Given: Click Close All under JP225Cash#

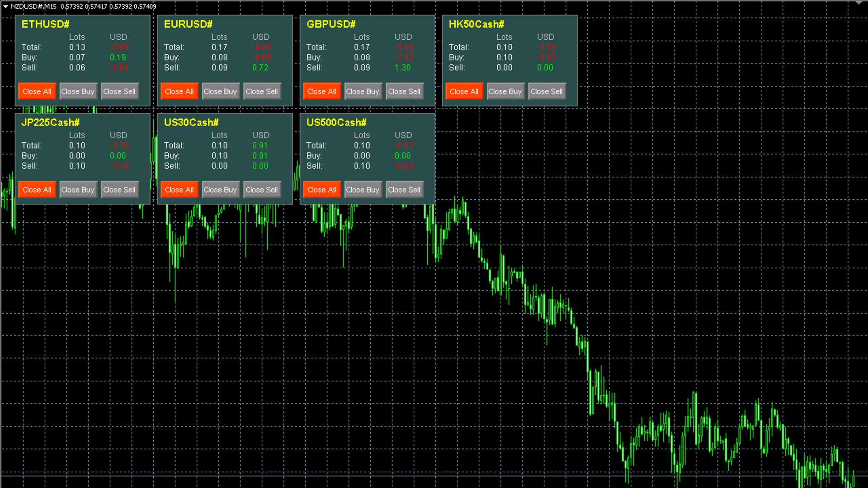Looking at the screenshot, I should (37, 190).
